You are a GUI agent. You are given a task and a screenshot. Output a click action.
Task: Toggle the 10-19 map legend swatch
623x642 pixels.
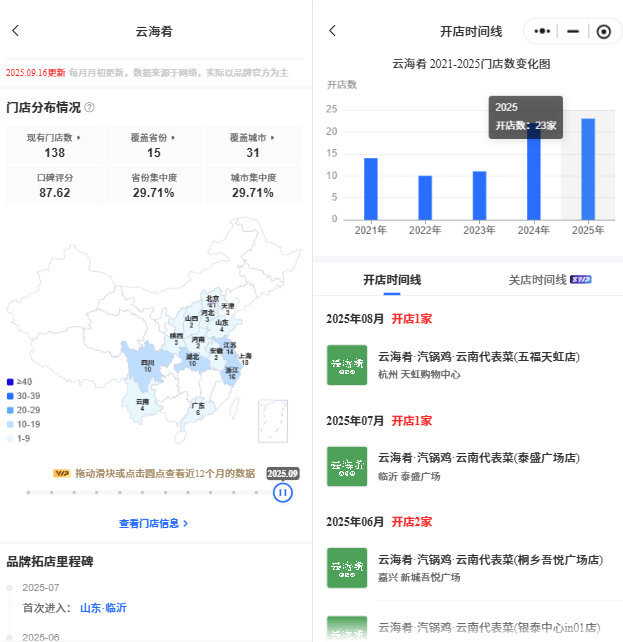pos(10,424)
